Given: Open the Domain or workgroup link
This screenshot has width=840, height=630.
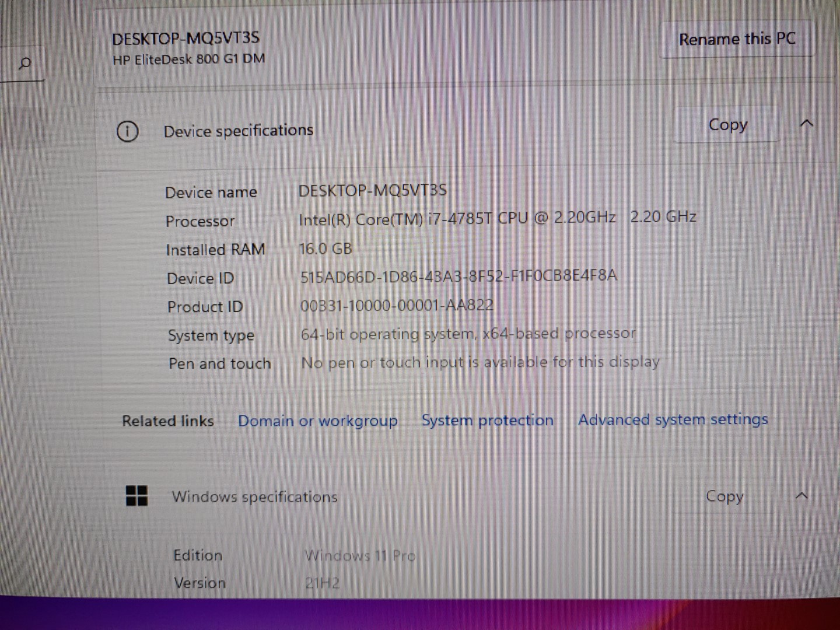Looking at the screenshot, I should pyautogui.click(x=318, y=421).
